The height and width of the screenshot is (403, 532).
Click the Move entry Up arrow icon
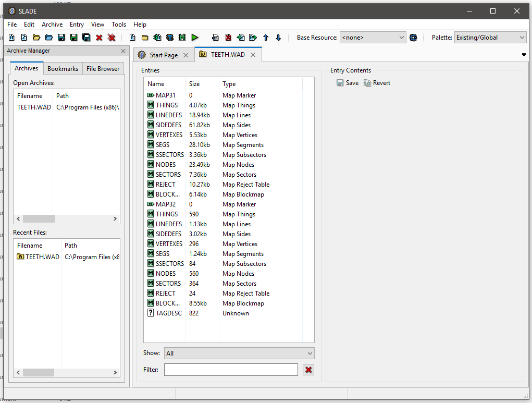266,38
